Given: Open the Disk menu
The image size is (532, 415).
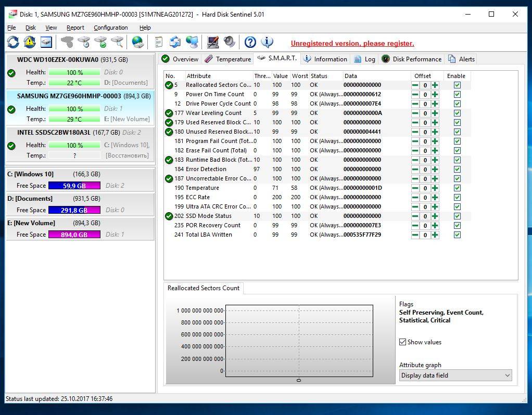Looking at the screenshot, I should click(31, 28).
